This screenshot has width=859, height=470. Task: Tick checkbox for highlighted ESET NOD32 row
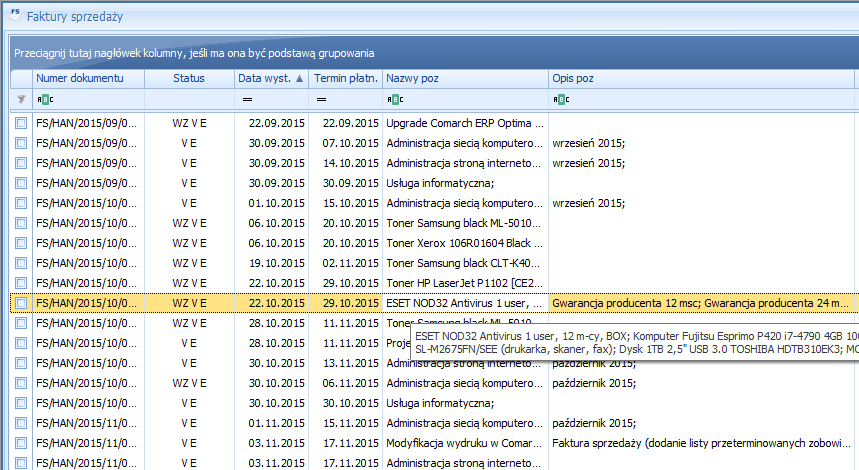click(21, 303)
